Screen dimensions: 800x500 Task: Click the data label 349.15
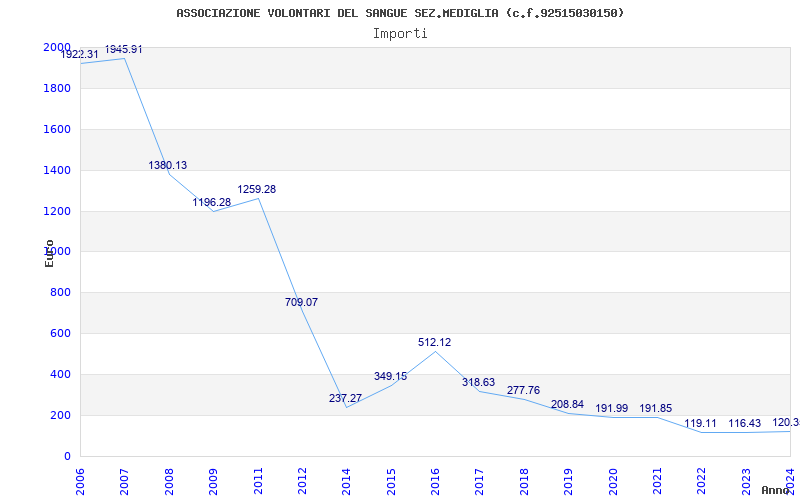(x=390, y=377)
